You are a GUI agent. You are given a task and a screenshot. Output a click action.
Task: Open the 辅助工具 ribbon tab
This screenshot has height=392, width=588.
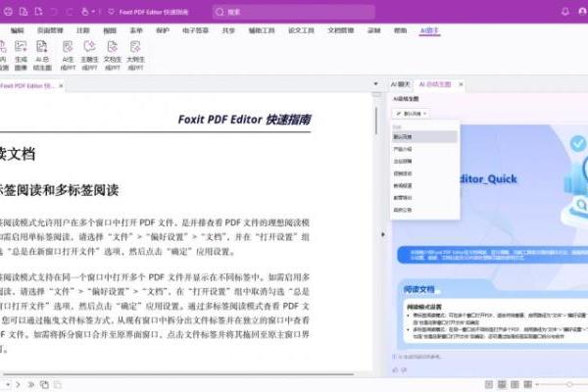(x=262, y=30)
